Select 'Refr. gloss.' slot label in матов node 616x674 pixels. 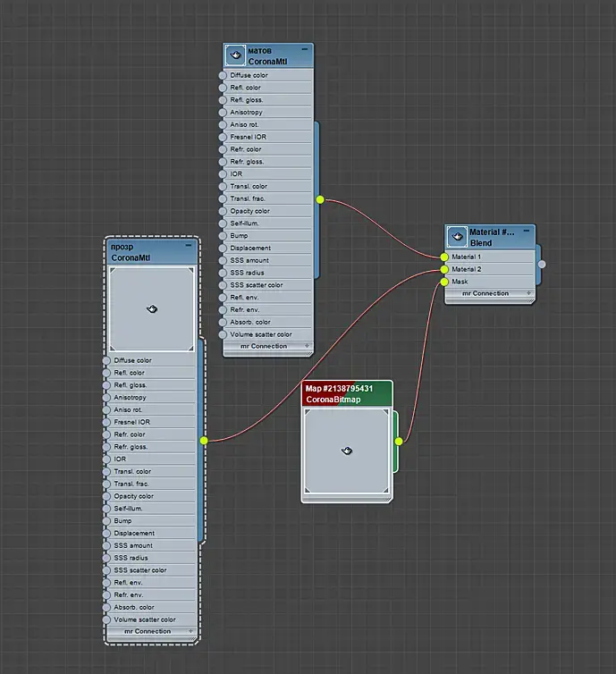pos(247,162)
